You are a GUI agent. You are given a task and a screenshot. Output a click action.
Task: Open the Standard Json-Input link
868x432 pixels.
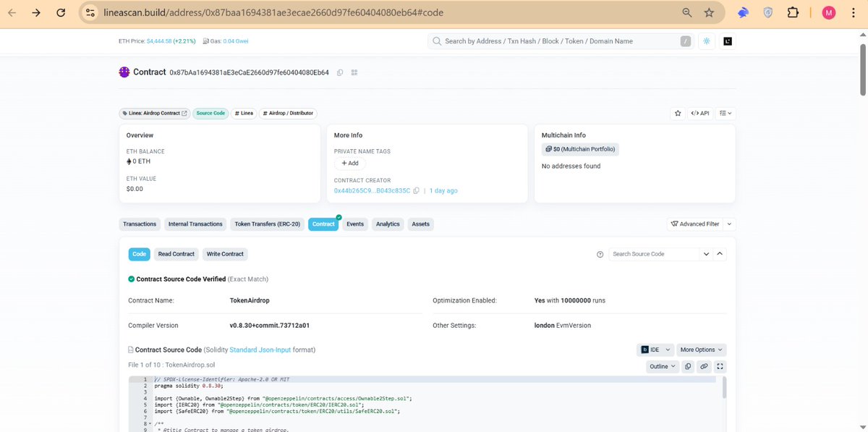[x=260, y=350]
